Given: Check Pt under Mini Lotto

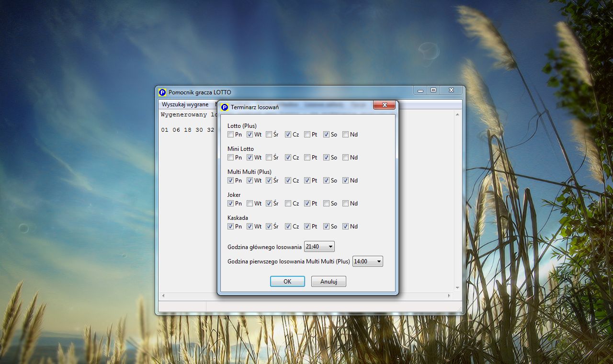Looking at the screenshot, I should click(307, 158).
